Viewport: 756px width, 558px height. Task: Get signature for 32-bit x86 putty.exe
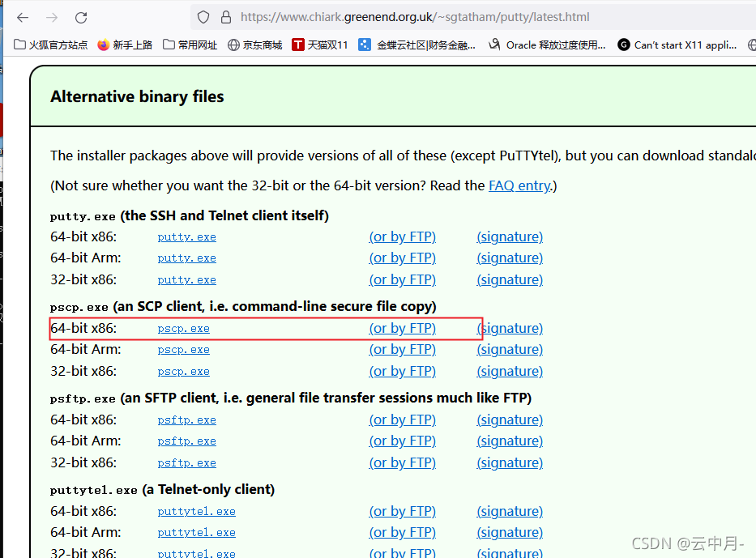coord(510,279)
